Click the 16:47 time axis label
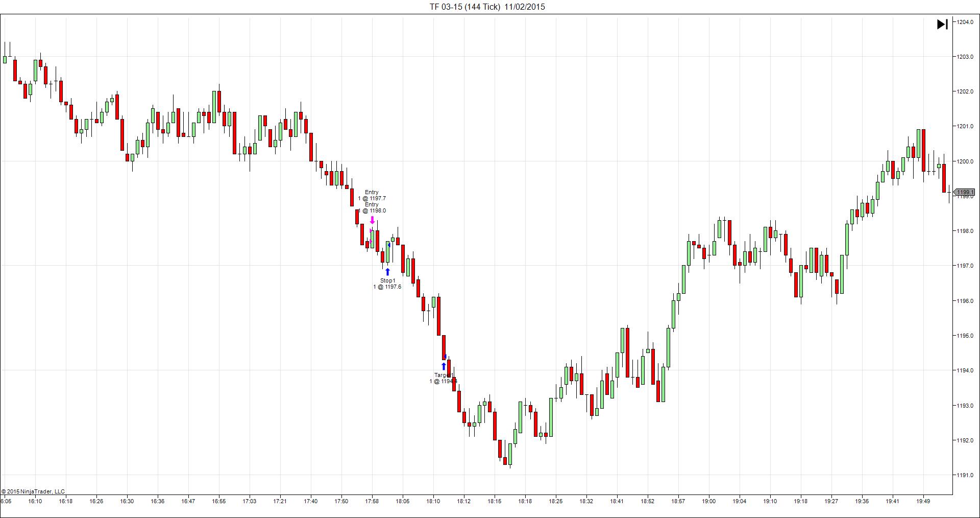The height and width of the screenshot is (518, 980). click(x=188, y=501)
